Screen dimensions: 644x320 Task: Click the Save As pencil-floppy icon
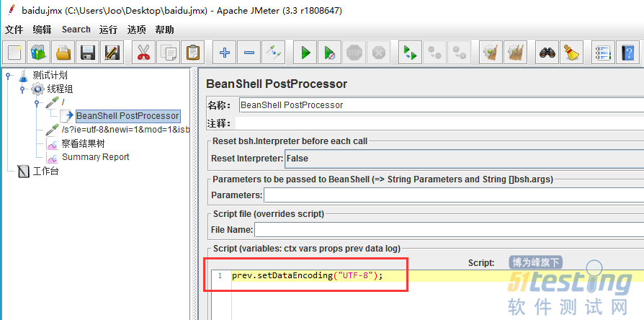(112, 53)
